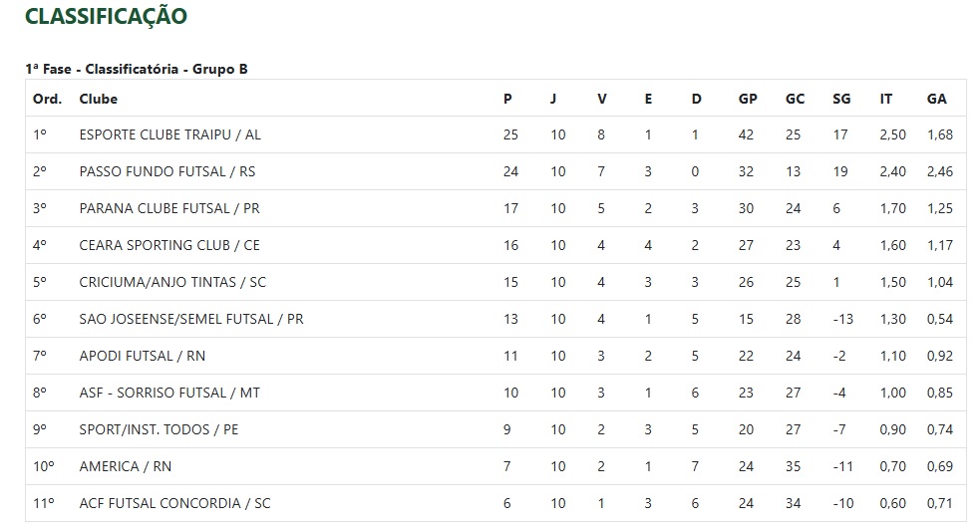This screenshot has width=980, height=530.
Task: Click SAO JOSEENSE/SEMEL FUTSAL / PR
Action: tap(191, 319)
